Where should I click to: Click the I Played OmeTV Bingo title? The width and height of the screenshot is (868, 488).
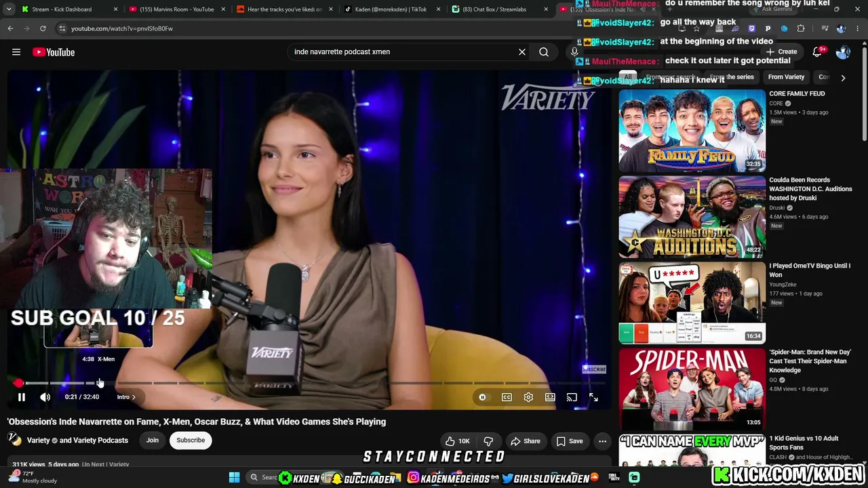click(810, 270)
